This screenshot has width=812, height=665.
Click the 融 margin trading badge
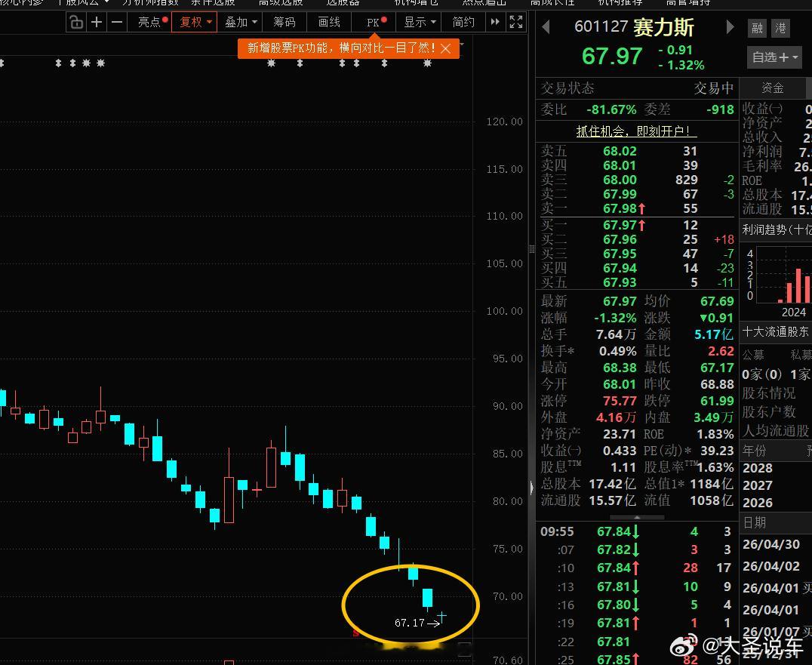[x=757, y=28]
